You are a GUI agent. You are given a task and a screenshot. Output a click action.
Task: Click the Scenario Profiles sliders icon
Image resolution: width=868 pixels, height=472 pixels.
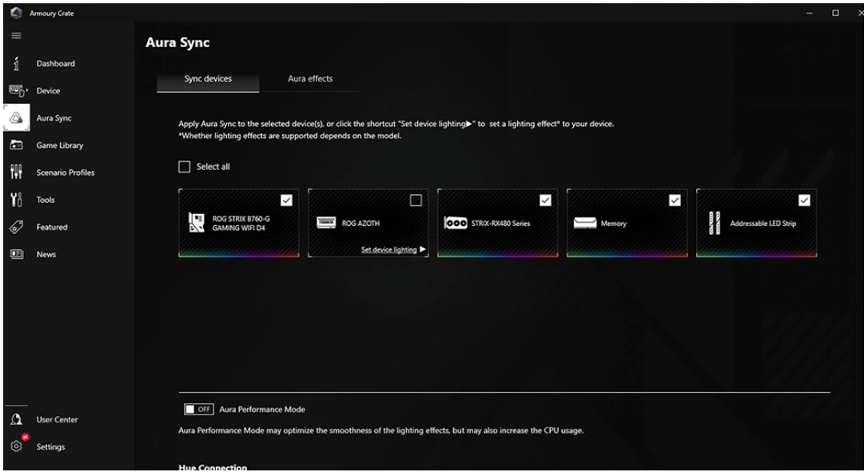[x=16, y=172]
